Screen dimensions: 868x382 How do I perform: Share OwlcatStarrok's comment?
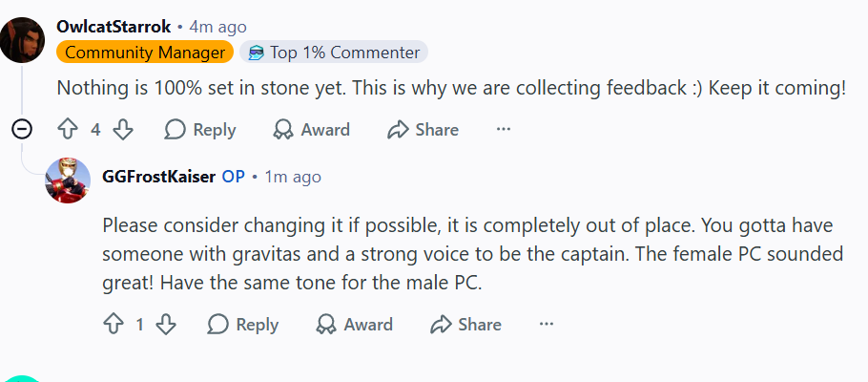[423, 130]
